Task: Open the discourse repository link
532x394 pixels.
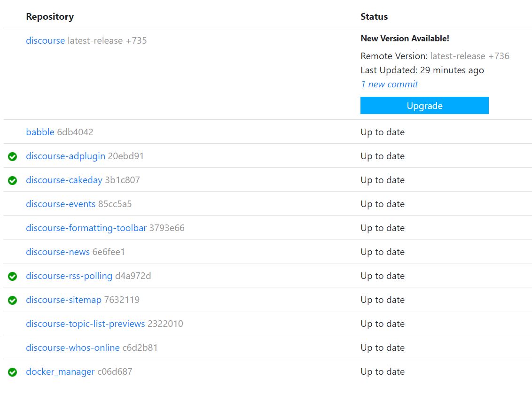Action: (46, 40)
